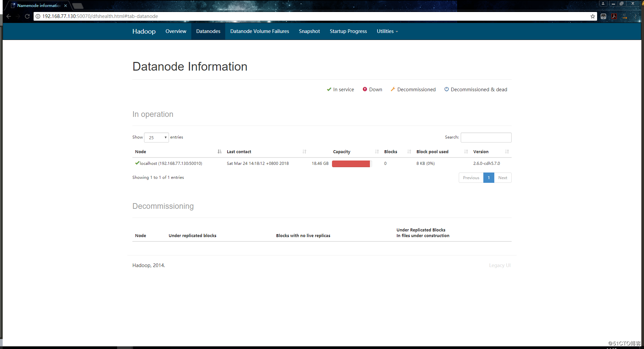Open the Show entries dropdown
Viewport: 644px width, 349px height.
(156, 137)
